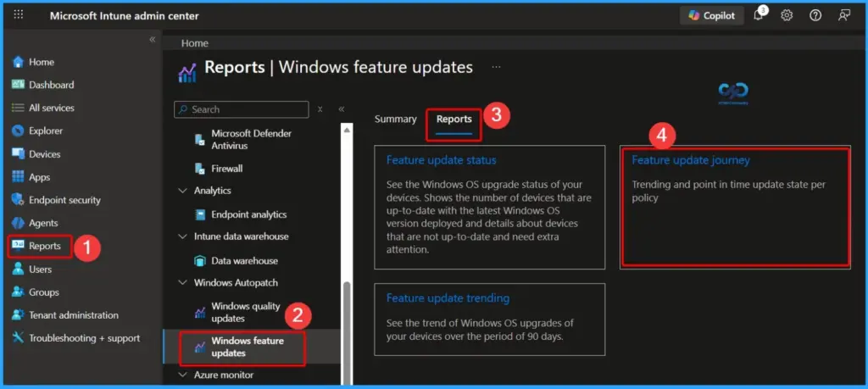Click the side menu scrollbar thumb
Viewport: 868px width, 389px height.
(347, 332)
